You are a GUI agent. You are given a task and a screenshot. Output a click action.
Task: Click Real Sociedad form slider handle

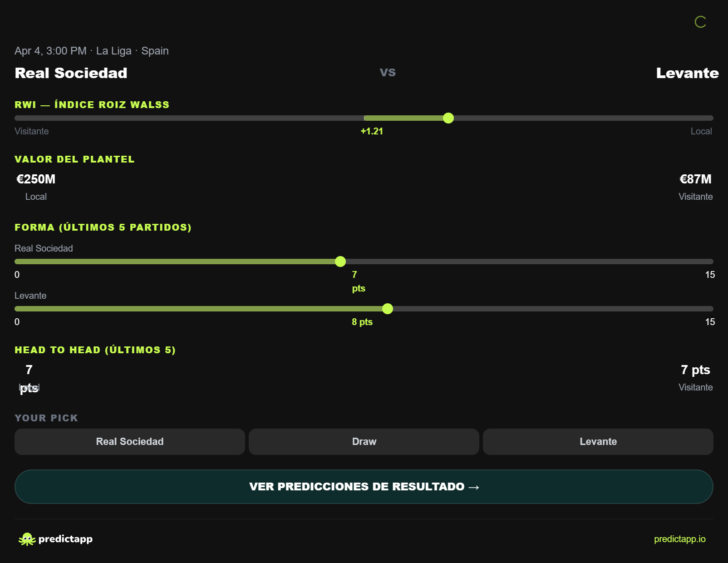tap(340, 262)
